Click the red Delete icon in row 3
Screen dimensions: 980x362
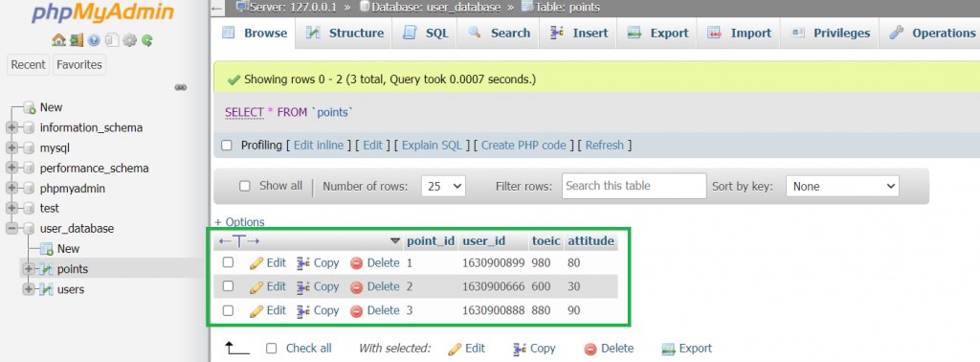[x=356, y=310]
